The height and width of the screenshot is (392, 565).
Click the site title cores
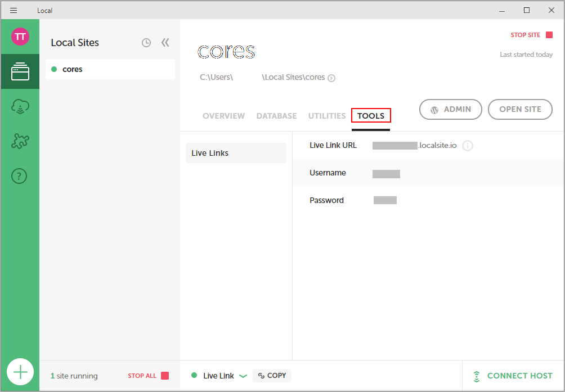(x=226, y=52)
